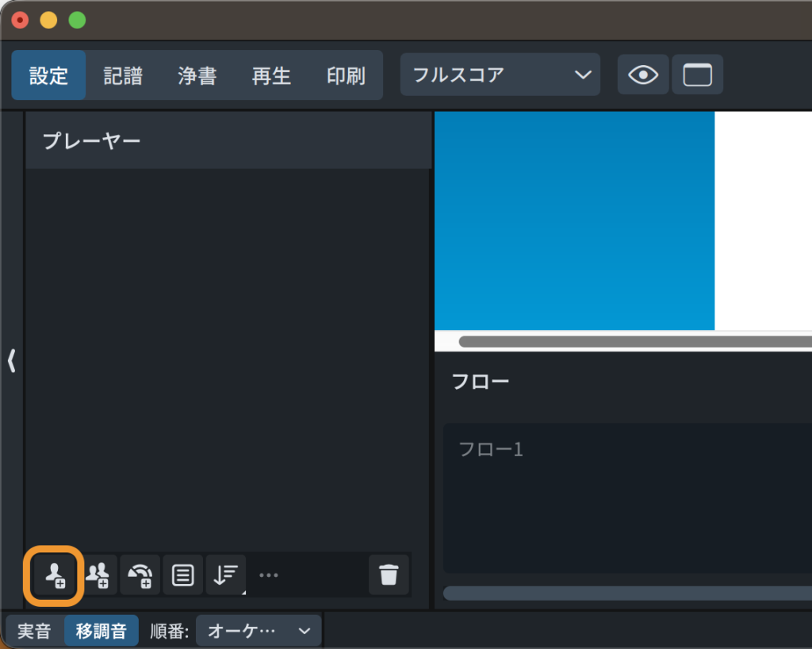The width and height of the screenshot is (812, 649).
Task: Switch to the 再生 tab
Action: point(271,75)
